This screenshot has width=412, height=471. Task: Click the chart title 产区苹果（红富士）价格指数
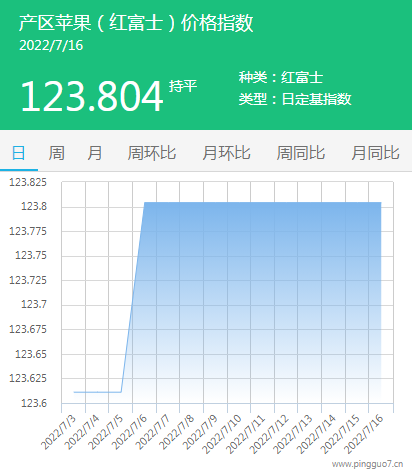136,23
